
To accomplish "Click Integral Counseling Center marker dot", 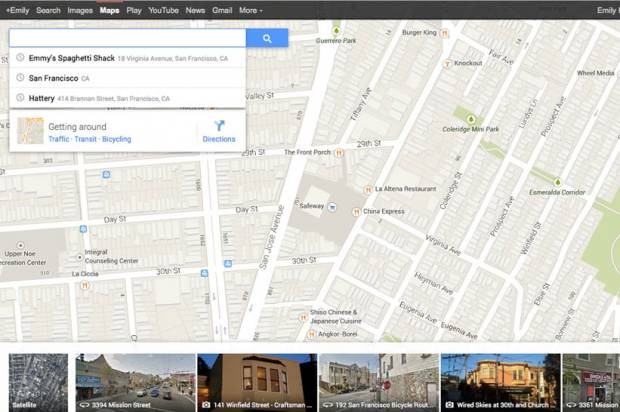I will [79, 257].
